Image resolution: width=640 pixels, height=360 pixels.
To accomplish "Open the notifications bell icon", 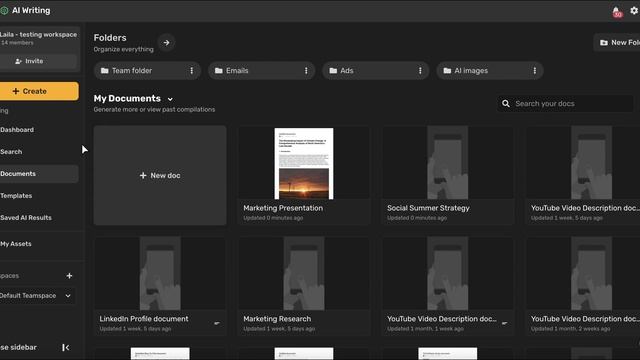I will 617,11.
